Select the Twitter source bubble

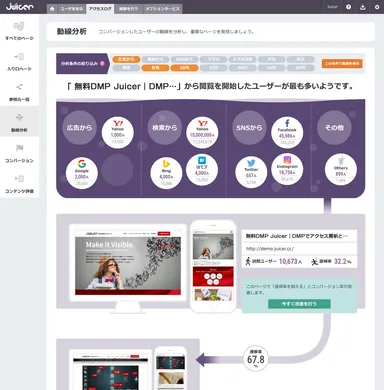tap(251, 173)
